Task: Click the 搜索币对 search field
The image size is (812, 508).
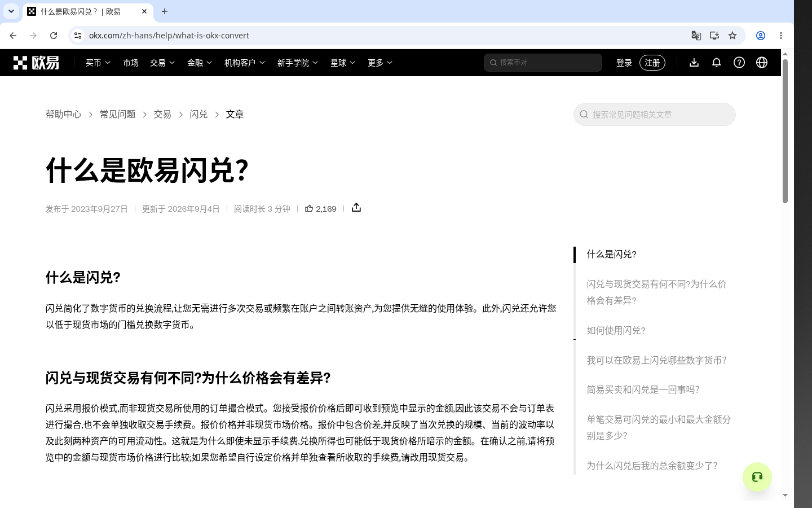Action: (x=543, y=63)
